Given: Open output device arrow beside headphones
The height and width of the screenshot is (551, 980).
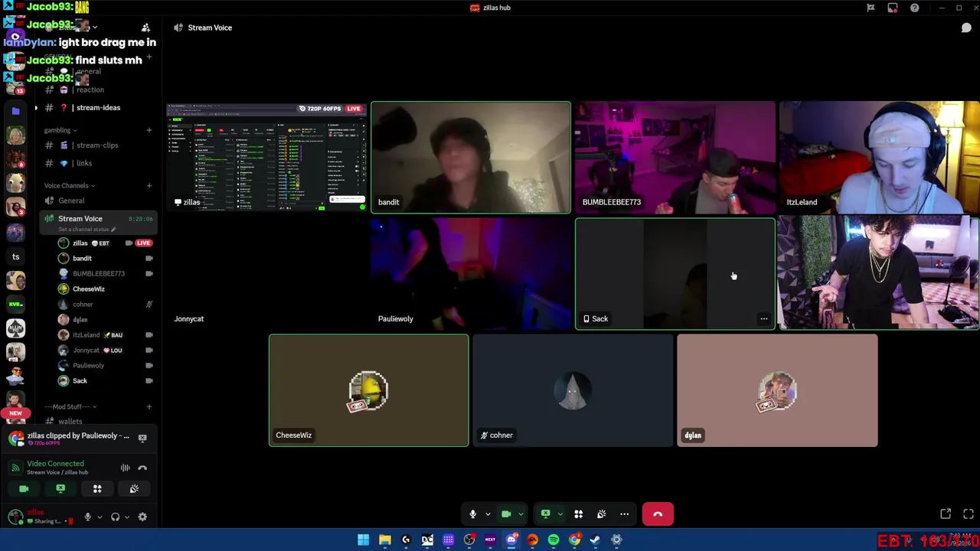Looking at the screenshot, I should [x=126, y=517].
